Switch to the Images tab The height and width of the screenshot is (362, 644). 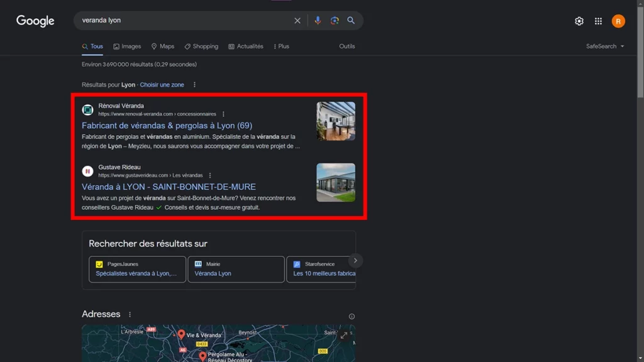pos(127,46)
